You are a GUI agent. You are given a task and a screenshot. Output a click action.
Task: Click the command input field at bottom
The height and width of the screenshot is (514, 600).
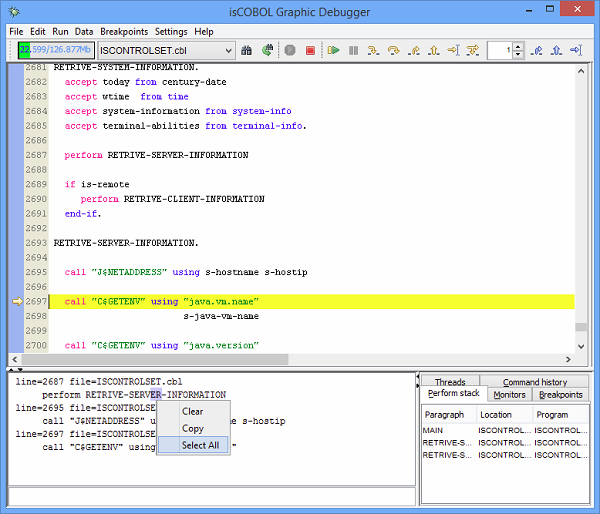click(208, 495)
